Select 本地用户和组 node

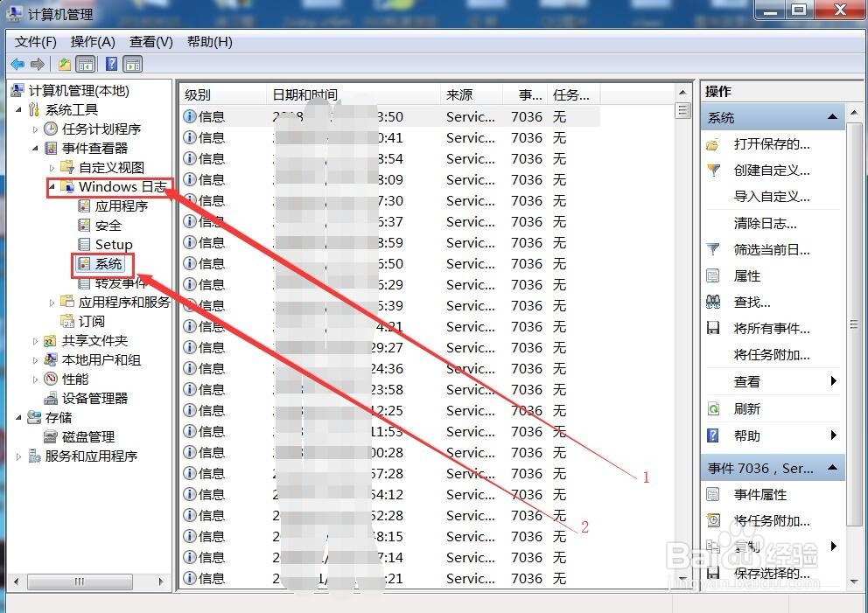101,360
